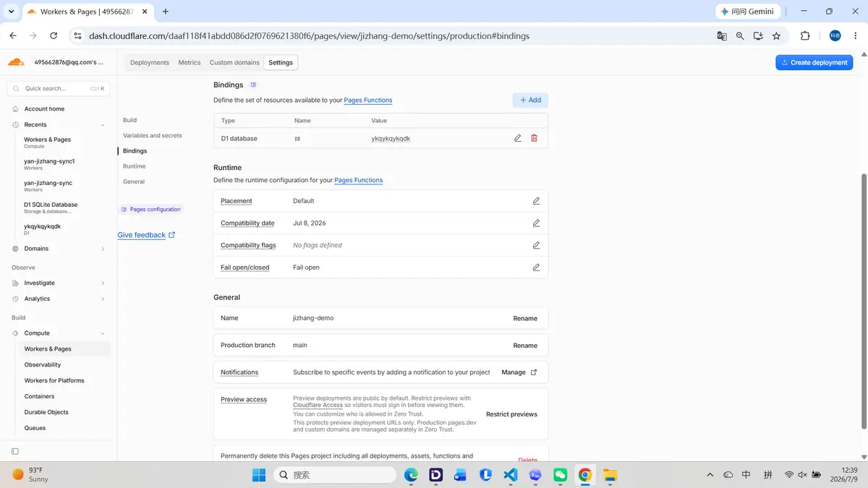Edit the Placement setting
Viewport: 868px width, 488px height.
(536, 201)
